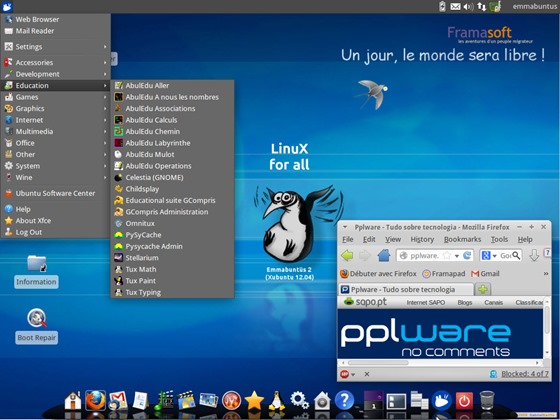
Task: Click the blue help question mark dock icon
Action: tap(345, 400)
